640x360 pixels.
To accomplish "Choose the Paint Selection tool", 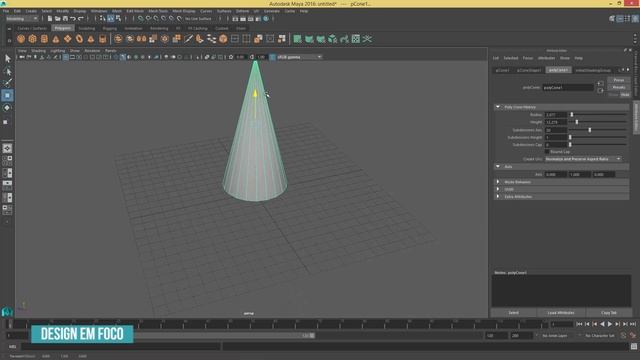I will click(7, 83).
